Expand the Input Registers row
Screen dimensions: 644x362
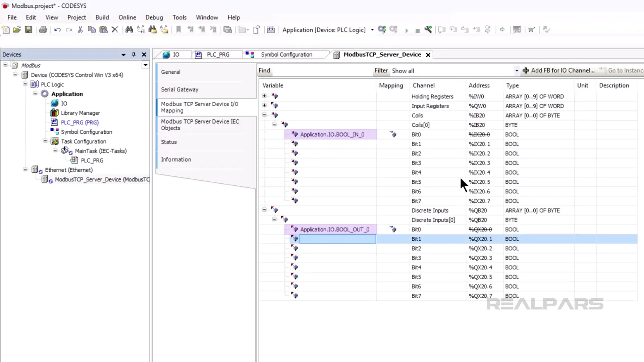point(264,105)
